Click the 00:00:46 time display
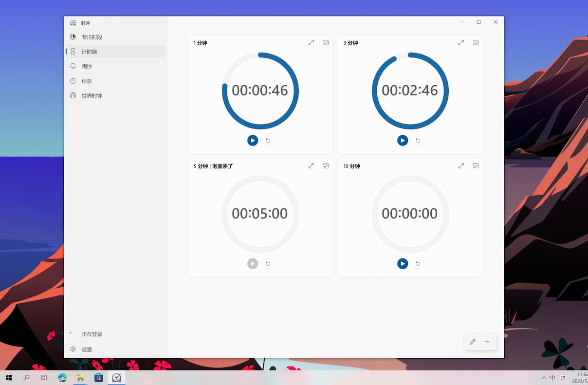 pyautogui.click(x=260, y=91)
